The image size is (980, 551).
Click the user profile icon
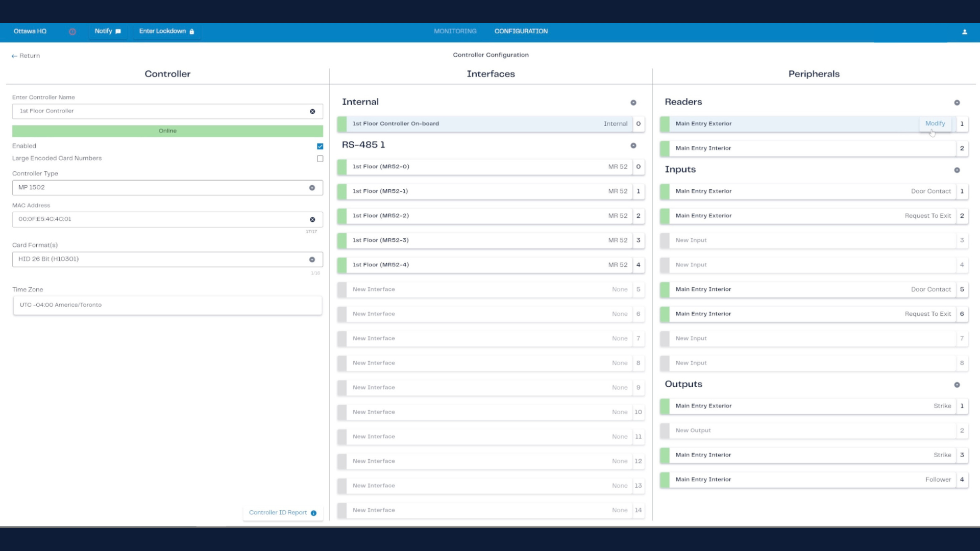pyautogui.click(x=964, y=32)
